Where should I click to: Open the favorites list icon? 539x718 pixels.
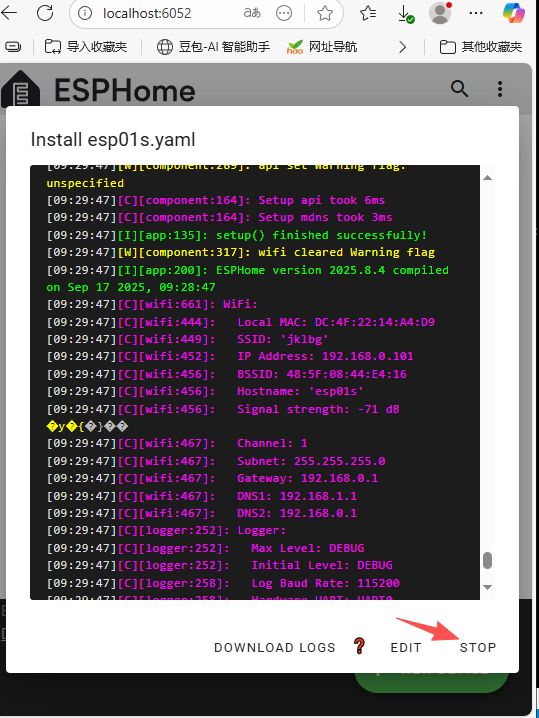[x=368, y=13]
